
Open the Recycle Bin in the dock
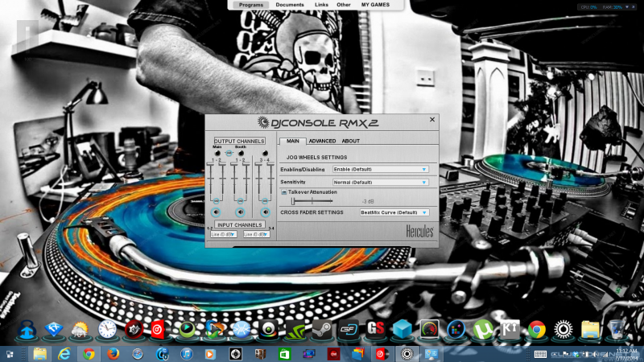coord(616,329)
